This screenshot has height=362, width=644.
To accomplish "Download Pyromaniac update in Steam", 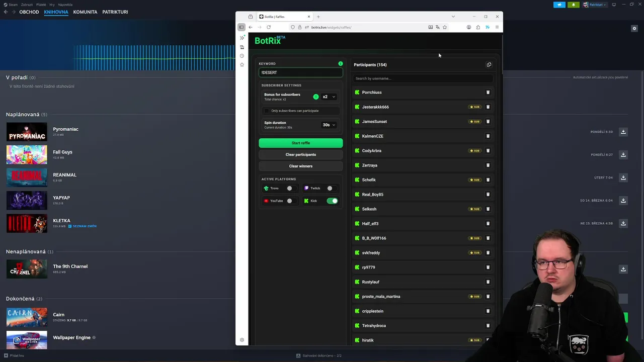I will coord(623,132).
